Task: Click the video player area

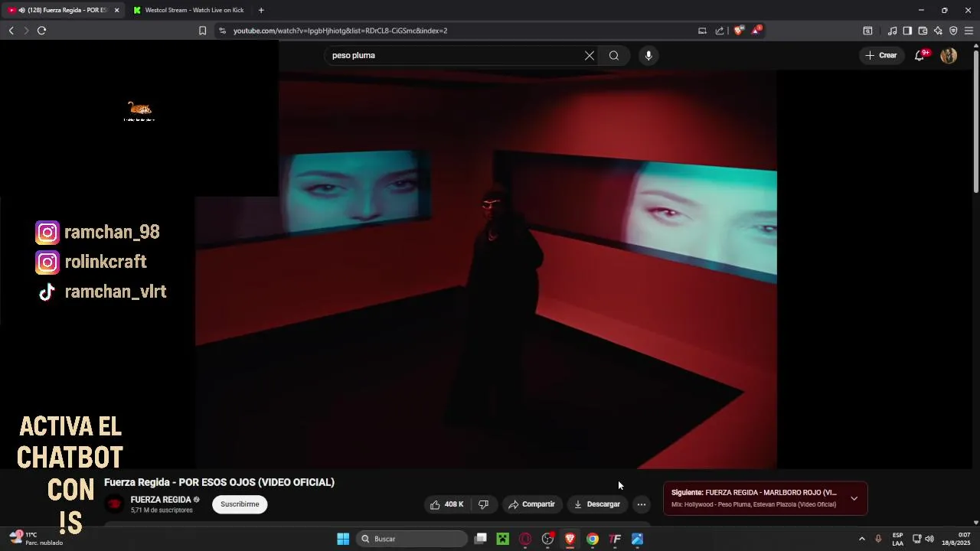Action: click(486, 269)
